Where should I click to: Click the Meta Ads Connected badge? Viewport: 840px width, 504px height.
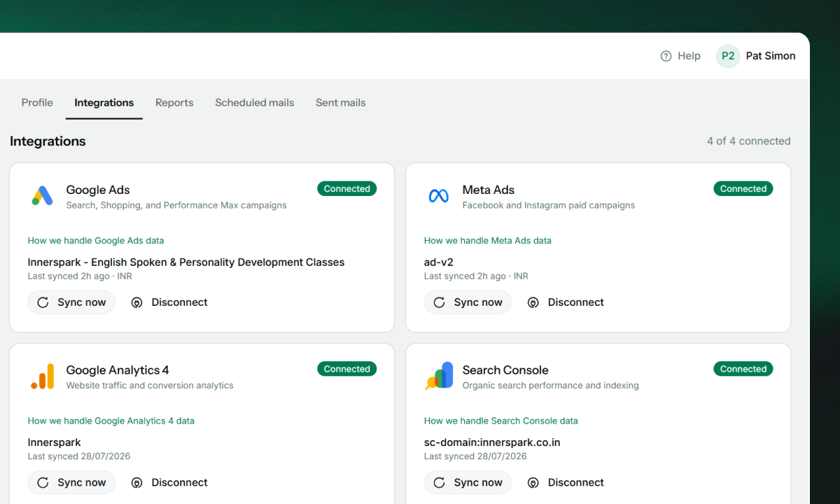pyautogui.click(x=743, y=189)
